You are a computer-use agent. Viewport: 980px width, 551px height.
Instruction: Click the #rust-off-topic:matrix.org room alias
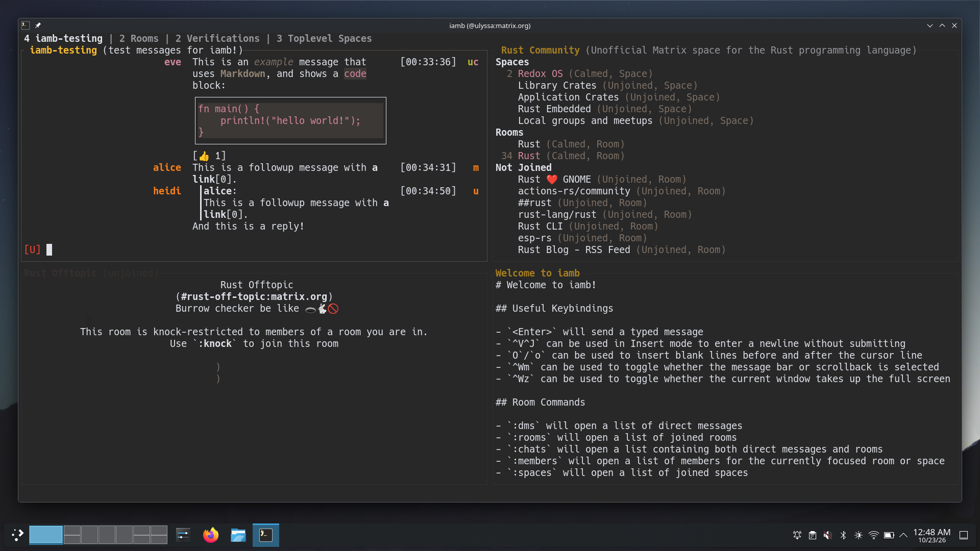(254, 296)
